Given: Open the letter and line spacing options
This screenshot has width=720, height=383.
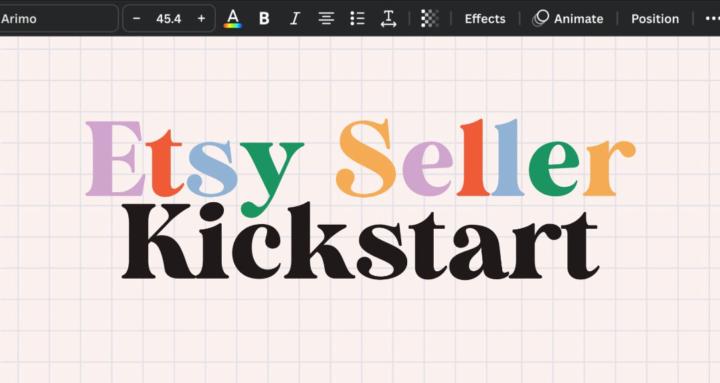Looking at the screenshot, I should (388, 19).
